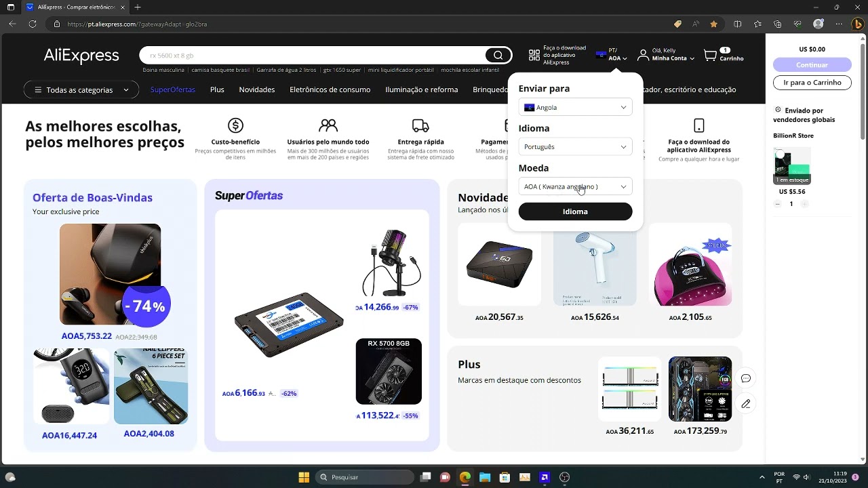The height and width of the screenshot is (488, 868).
Task: Click the Windows Start button
Action: pos(304,477)
